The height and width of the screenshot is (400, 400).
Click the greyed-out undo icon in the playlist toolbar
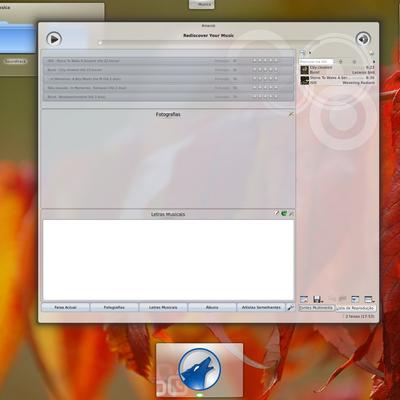coord(332,299)
